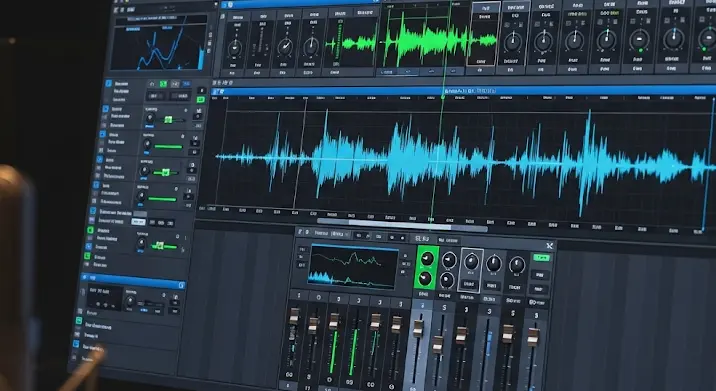
Task: Click the home icon atop the left track panel
Action: point(152,84)
